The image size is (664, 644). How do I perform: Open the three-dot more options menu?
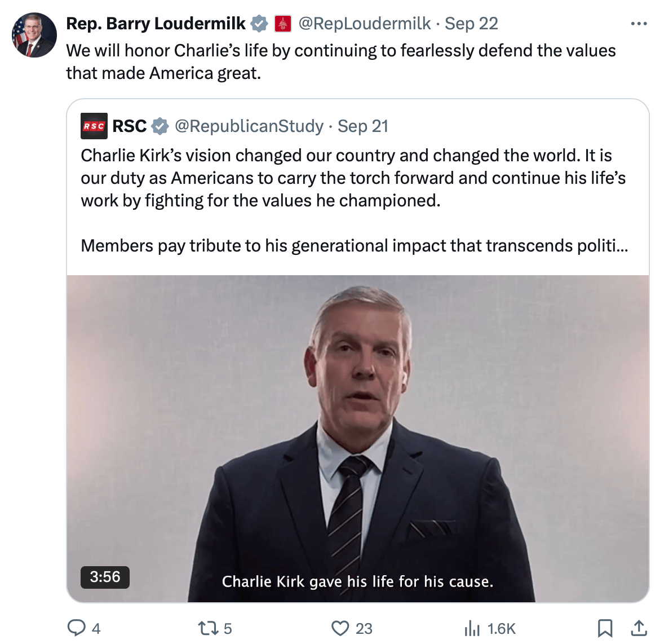coord(639,24)
